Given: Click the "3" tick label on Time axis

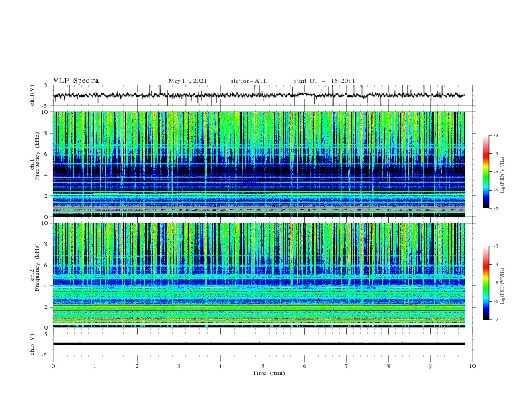Looking at the screenshot, I should click(179, 366).
